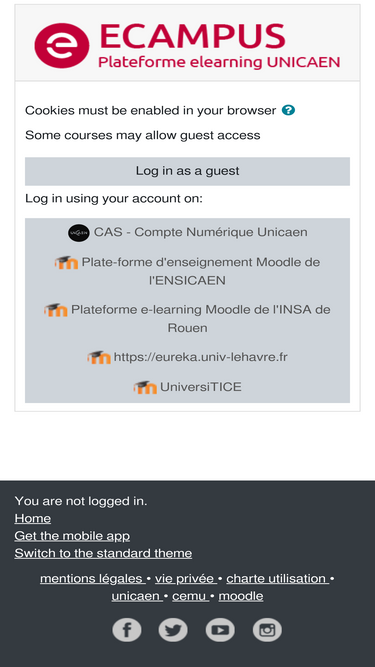Viewport: 375px width, 667px height.
Task: Open the vie privée link
Action: [186, 579]
